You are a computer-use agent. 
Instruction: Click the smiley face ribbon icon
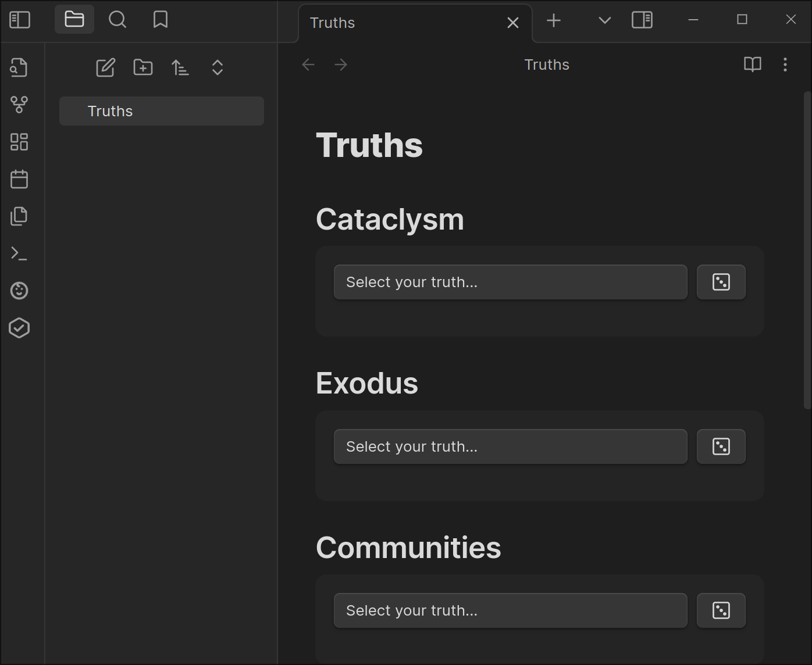(19, 291)
